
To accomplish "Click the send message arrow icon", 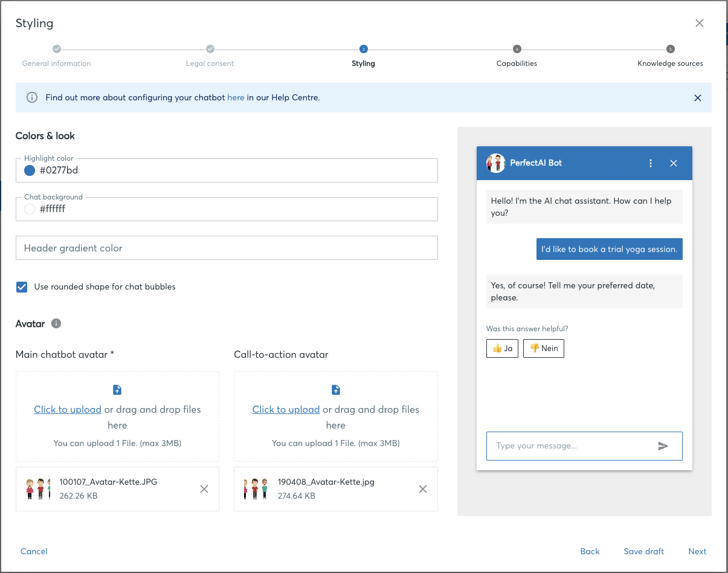I will 663,446.
